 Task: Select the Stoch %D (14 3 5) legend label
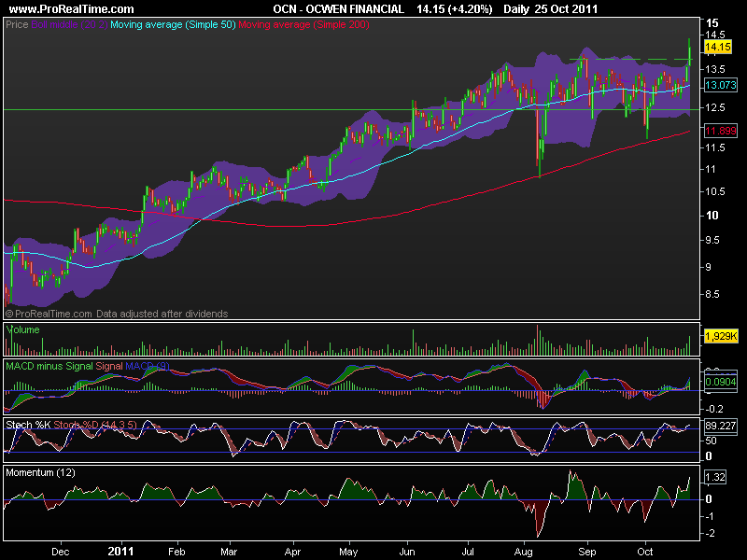tap(95, 425)
